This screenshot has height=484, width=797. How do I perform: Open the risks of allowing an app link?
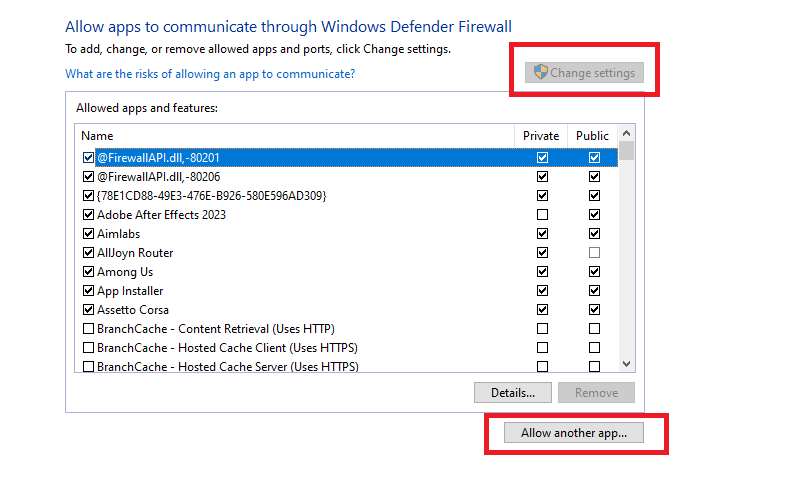pyautogui.click(x=210, y=74)
